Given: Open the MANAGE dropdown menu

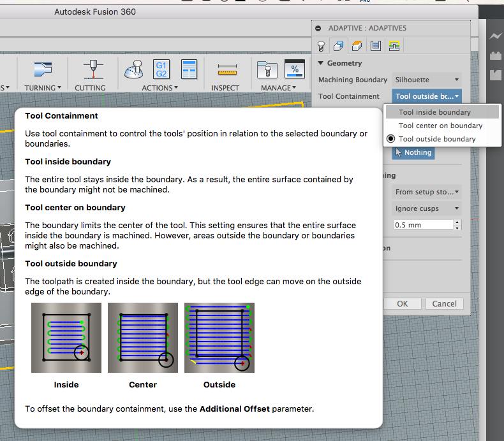Looking at the screenshot, I should coord(278,88).
